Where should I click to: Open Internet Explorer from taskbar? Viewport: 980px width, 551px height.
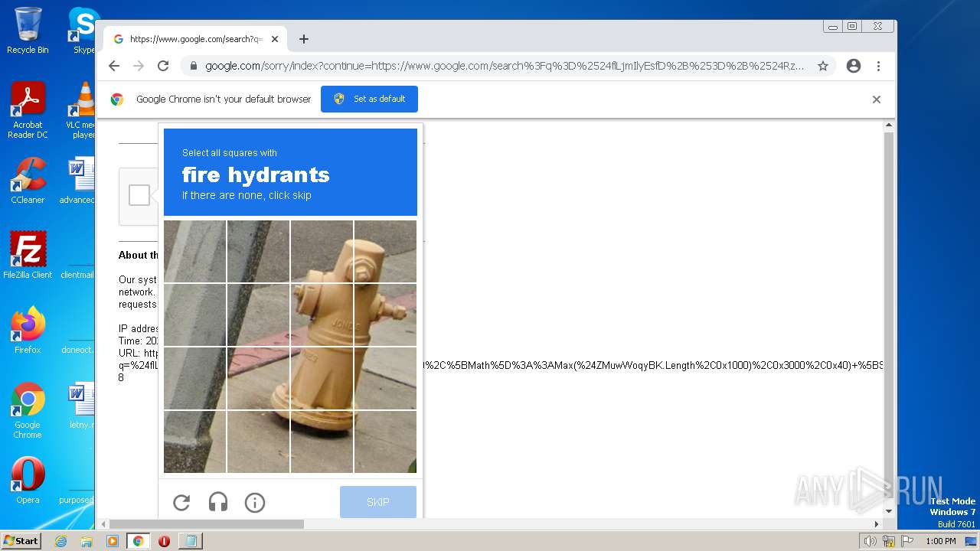[x=61, y=541]
